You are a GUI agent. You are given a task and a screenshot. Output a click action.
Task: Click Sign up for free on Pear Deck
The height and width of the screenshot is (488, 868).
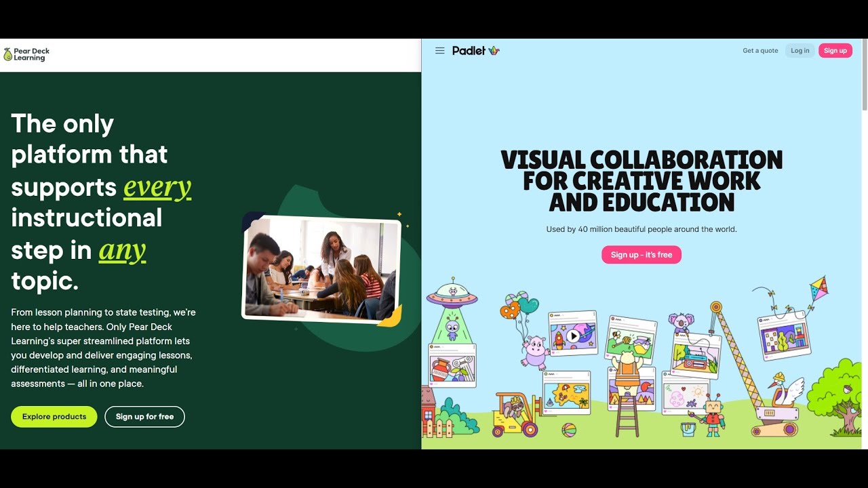(144, 417)
